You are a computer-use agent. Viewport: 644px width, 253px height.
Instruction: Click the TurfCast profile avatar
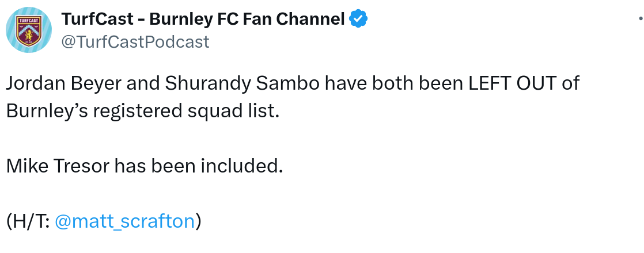tap(29, 30)
